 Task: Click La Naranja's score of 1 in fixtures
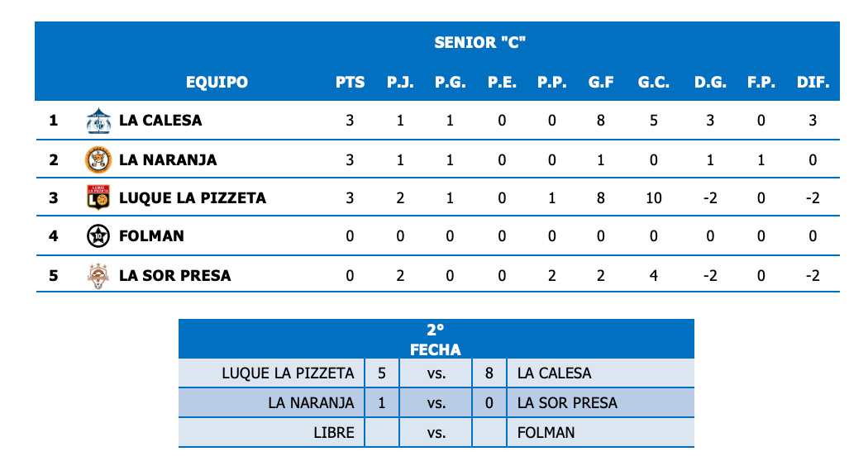381,402
